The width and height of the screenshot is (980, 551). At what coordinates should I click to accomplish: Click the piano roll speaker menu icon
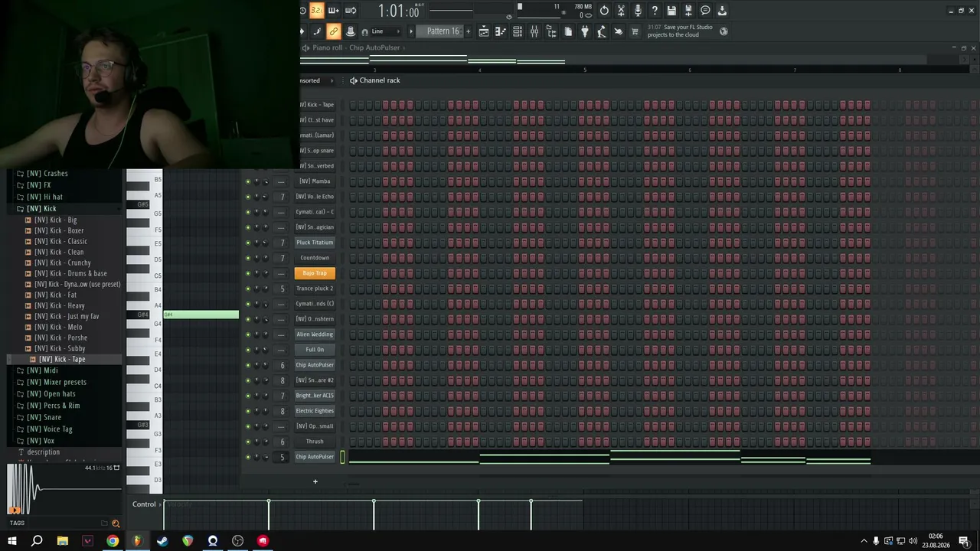(x=305, y=47)
